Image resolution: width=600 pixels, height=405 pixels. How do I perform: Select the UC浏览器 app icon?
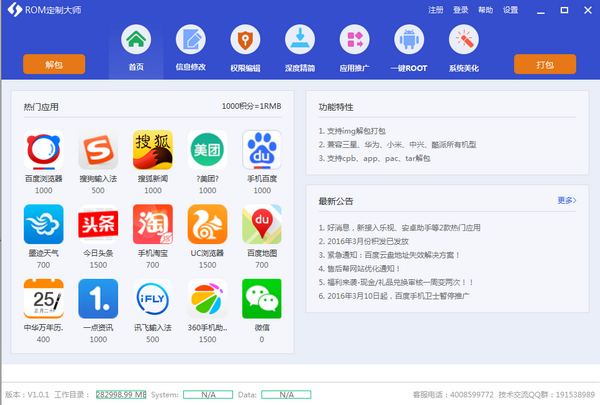[207, 224]
